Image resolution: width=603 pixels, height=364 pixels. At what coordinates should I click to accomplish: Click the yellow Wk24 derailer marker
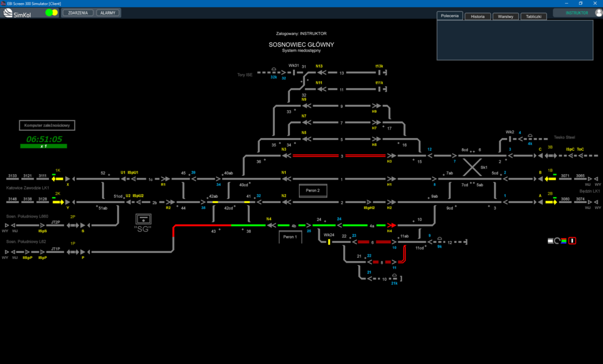click(329, 242)
